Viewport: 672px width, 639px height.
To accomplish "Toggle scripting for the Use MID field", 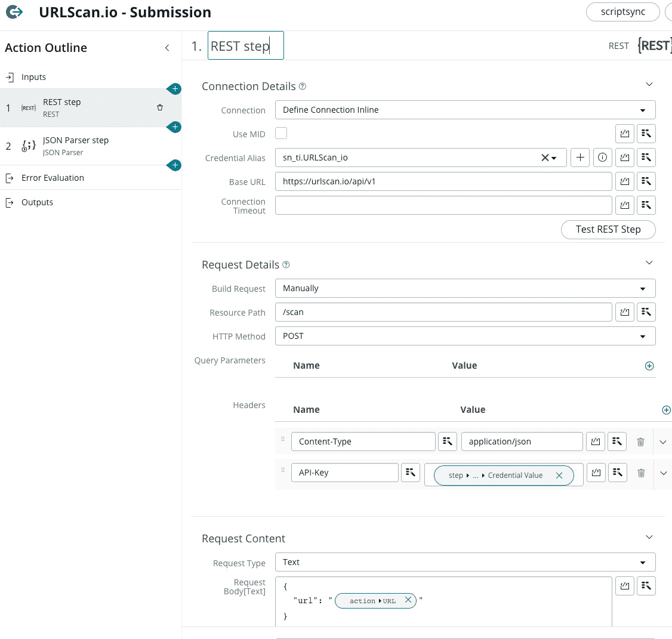I will 625,134.
